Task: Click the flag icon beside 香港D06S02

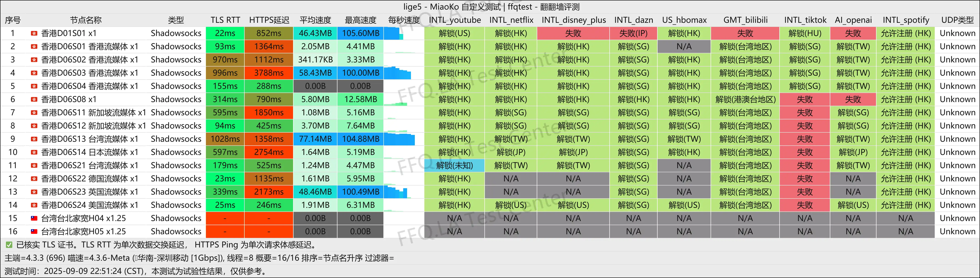Action: tap(34, 60)
